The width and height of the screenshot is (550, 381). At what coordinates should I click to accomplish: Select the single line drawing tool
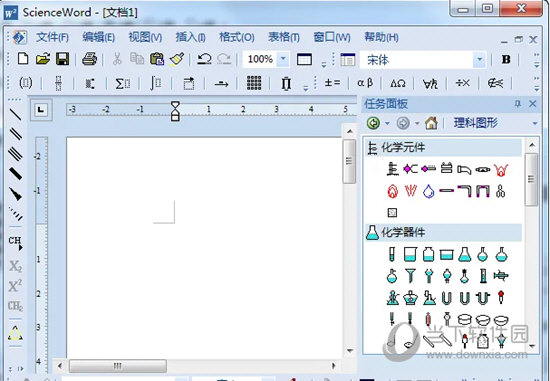tap(15, 114)
